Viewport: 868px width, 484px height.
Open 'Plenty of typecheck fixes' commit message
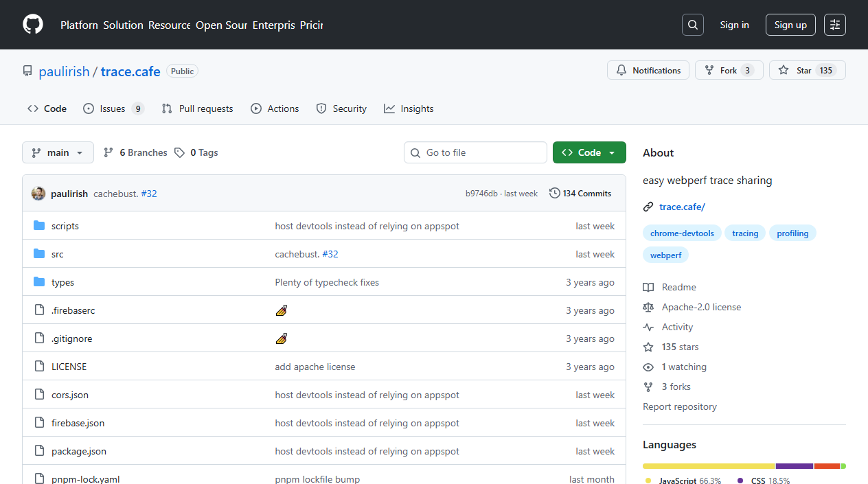click(x=327, y=282)
